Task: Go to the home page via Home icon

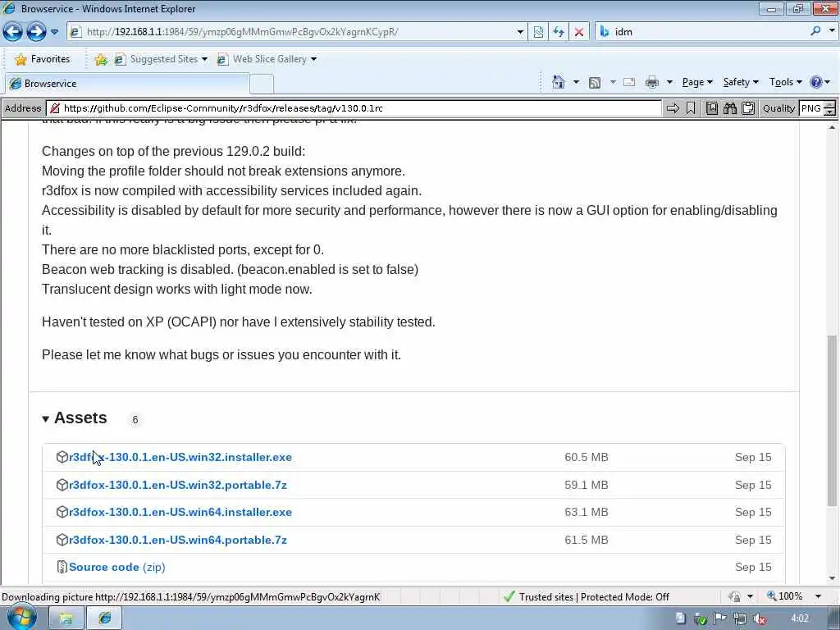Action: pyautogui.click(x=559, y=82)
